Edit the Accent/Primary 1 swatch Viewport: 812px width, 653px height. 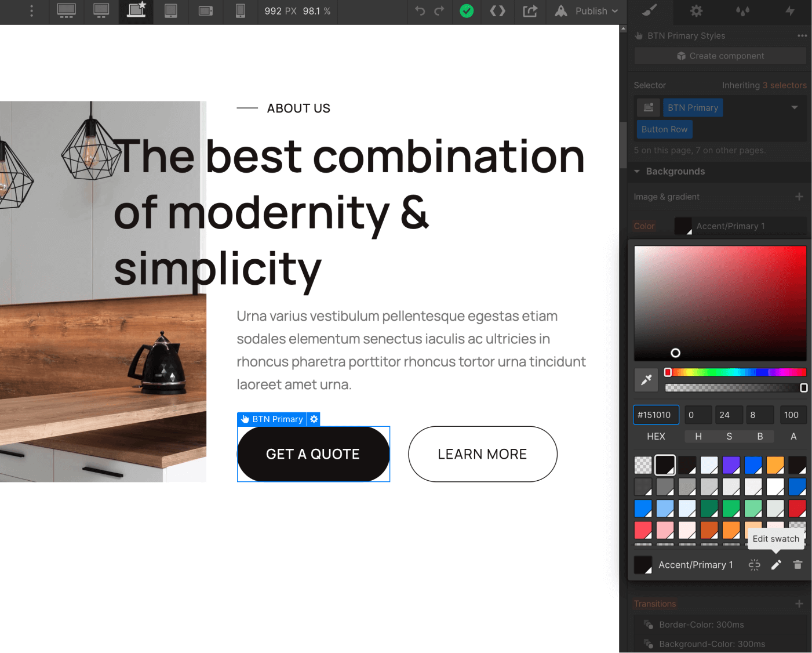pyautogui.click(x=776, y=564)
